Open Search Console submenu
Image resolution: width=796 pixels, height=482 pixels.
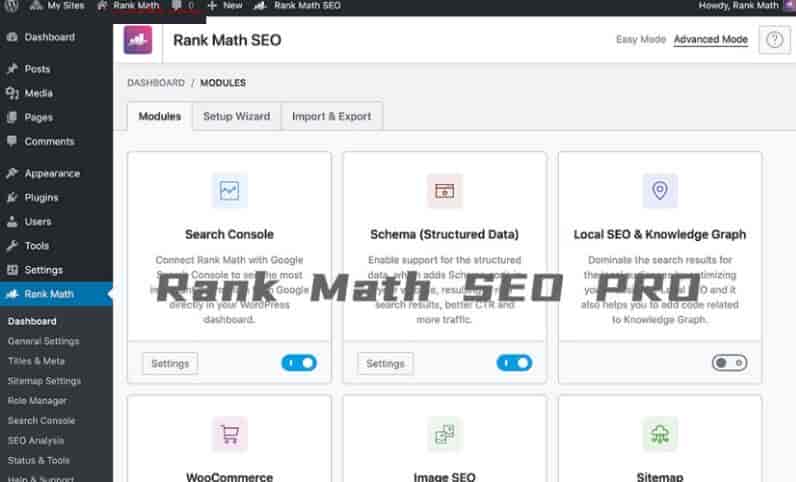(x=42, y=421)
